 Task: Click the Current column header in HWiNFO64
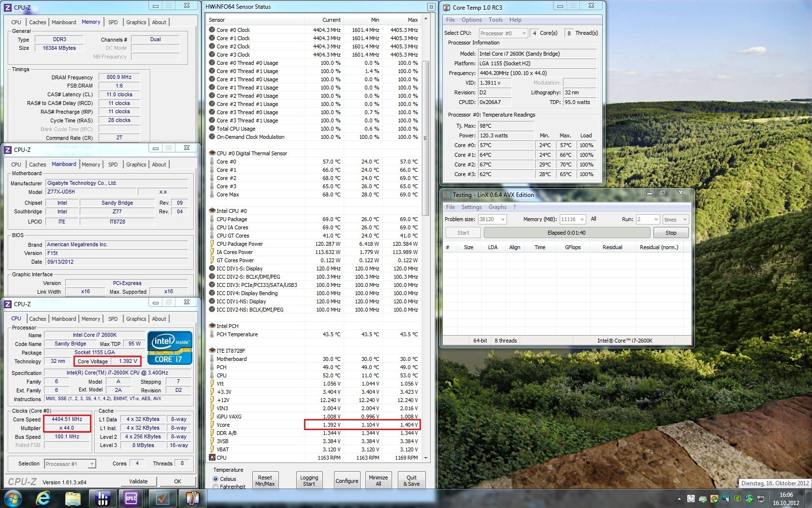pos(324,20)
